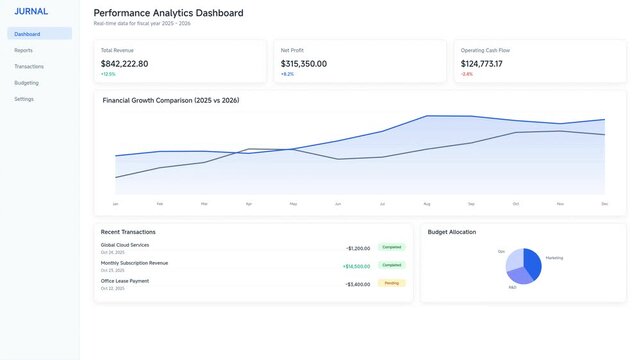
Task: Click the Aug label on chart axis
Action: [x=427, y=203]
